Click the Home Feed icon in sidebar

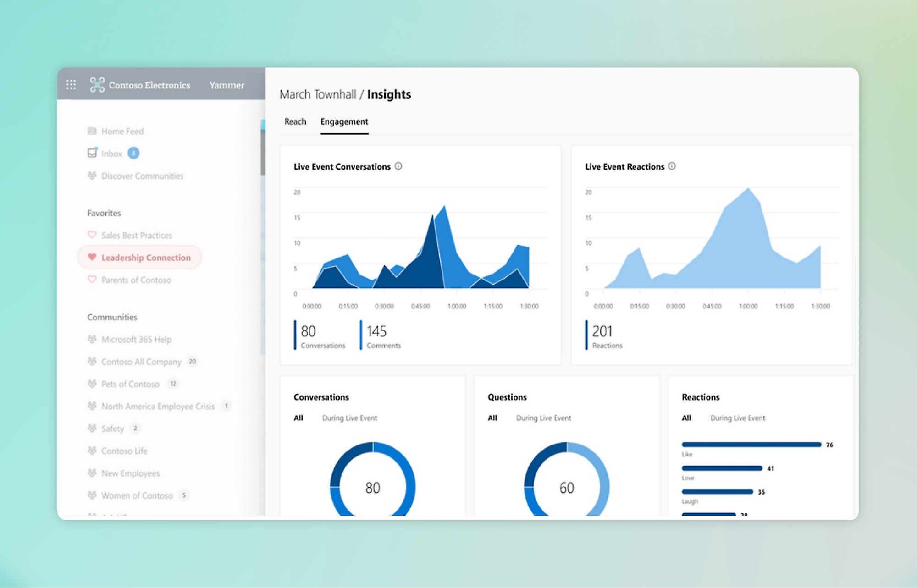[90, 131]
